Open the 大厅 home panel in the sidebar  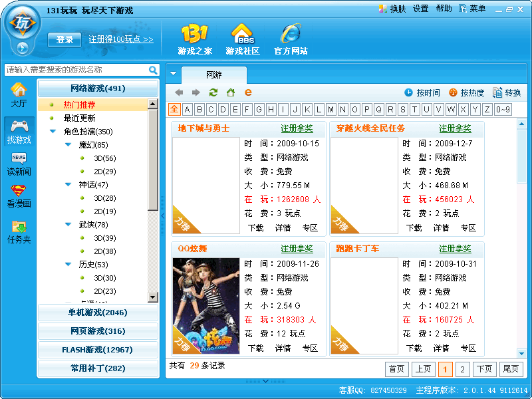tap(19, 92)
